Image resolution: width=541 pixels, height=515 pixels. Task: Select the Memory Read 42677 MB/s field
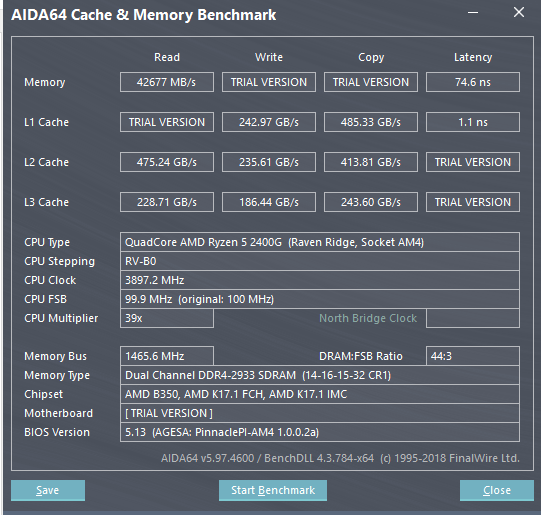coord(167,82)
